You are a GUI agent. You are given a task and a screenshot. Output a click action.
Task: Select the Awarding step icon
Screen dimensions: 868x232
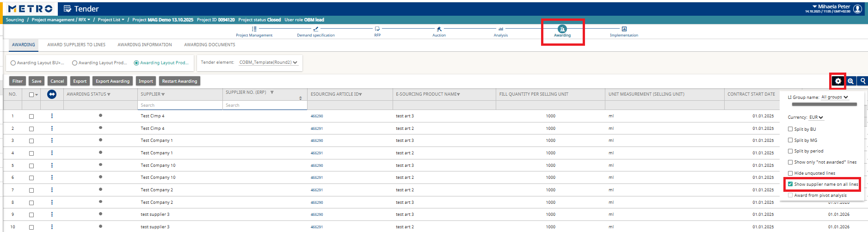pyautogui.click(x=562, y=29)
